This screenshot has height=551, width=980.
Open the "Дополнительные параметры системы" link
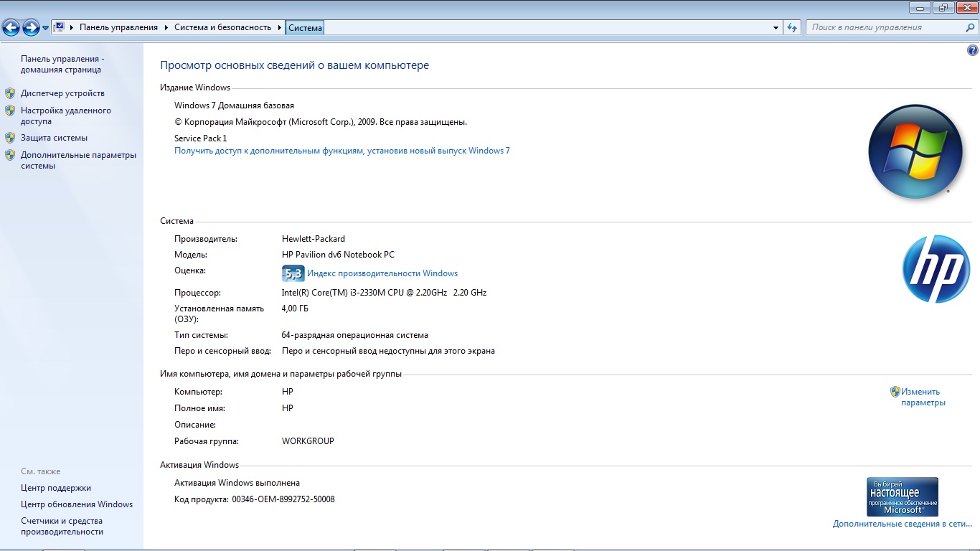tap(78, 161)
